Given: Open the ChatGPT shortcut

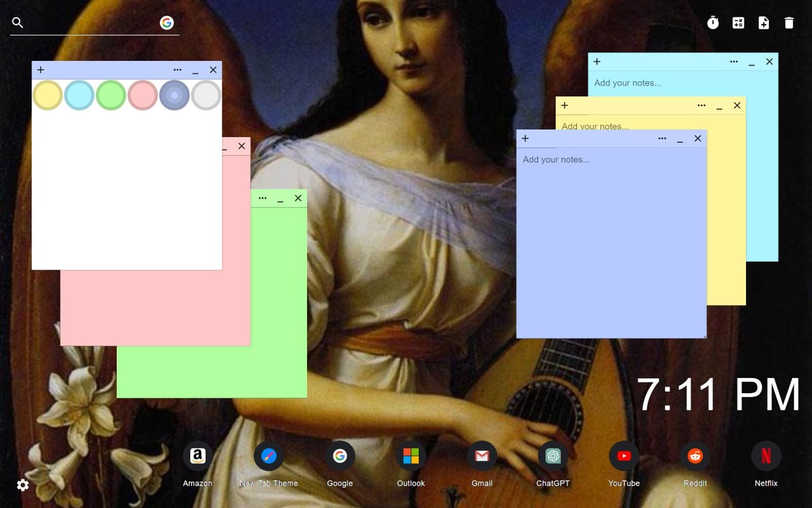Looking at the screenshot, I should (553, 464).
